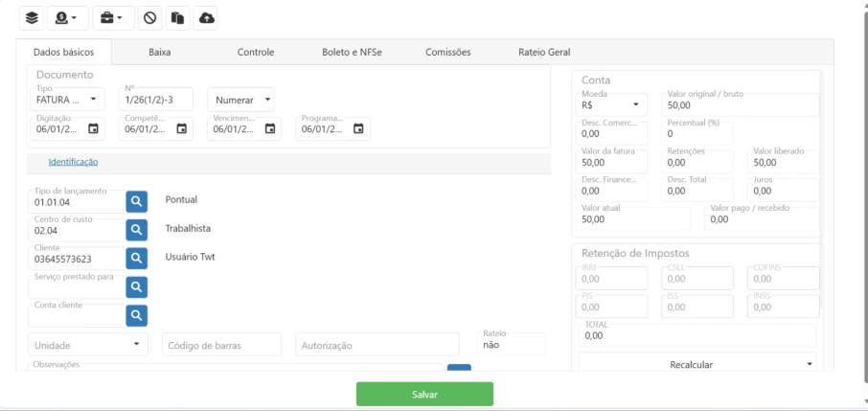Viewport: 868px width, 411px height.
Task: Click the Retenções value field
Action: [697, 162]
